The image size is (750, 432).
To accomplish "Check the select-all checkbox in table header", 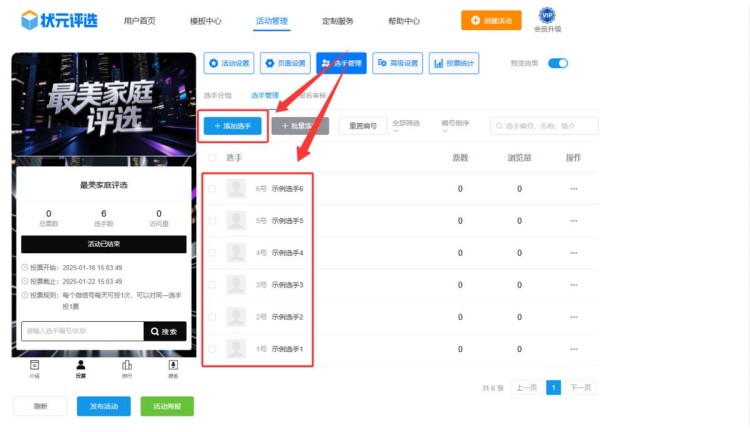I will coord(211,158).
